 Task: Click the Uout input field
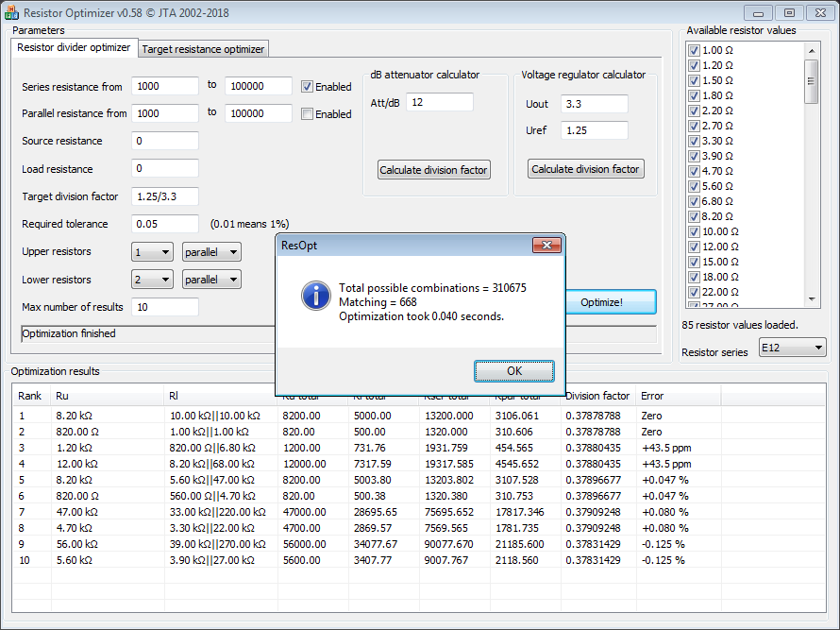click(595, 104)
